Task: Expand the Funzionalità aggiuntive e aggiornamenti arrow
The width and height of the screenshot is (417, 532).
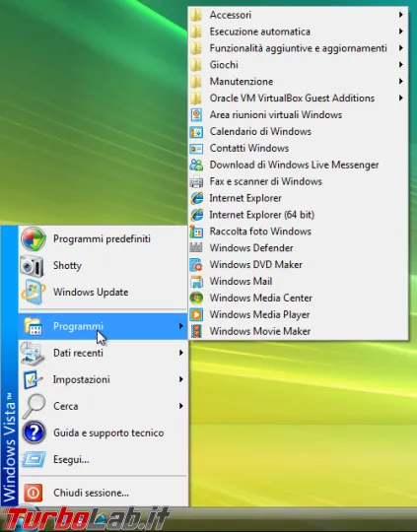Action: [401, 48]
